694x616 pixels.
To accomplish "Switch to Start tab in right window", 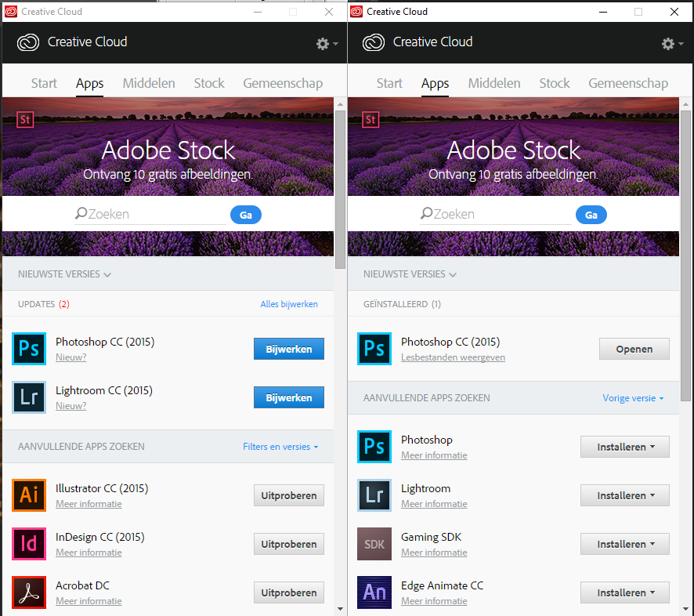I will (x=389, y=83).
